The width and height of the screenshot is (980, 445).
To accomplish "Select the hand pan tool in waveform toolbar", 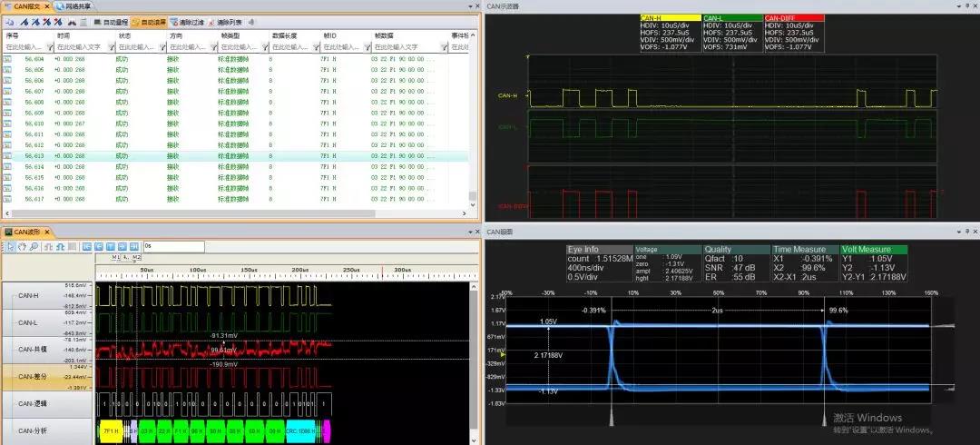I will 22,247.
